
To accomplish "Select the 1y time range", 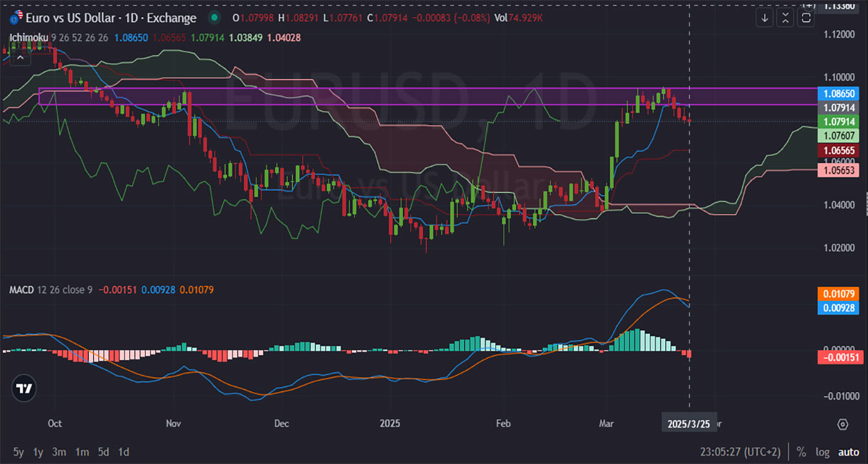I will tap(38, 452).
